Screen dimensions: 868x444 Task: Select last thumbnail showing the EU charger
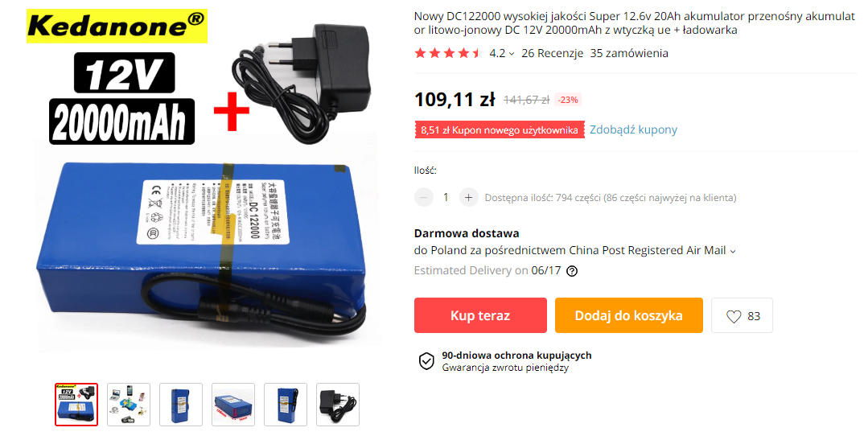click(x=338, y=405)
